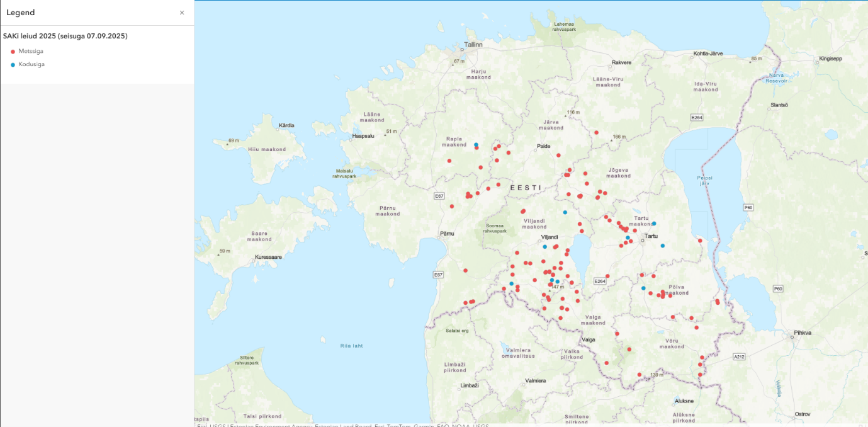Viewport: 868px width, 427px height.
Task: Select the Legend panel title
Action: 21,13
